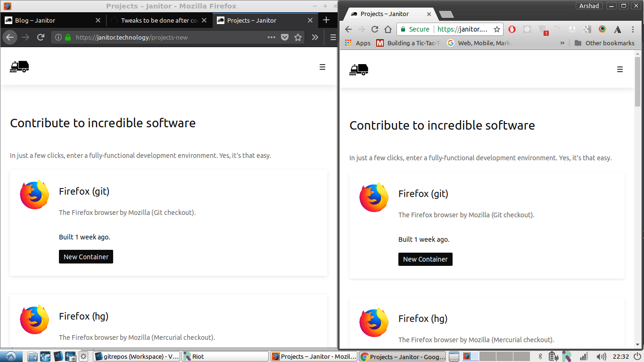644x362 pixels.
Task: Click React DevTools extension icon
Action: (x=527, y=29)
